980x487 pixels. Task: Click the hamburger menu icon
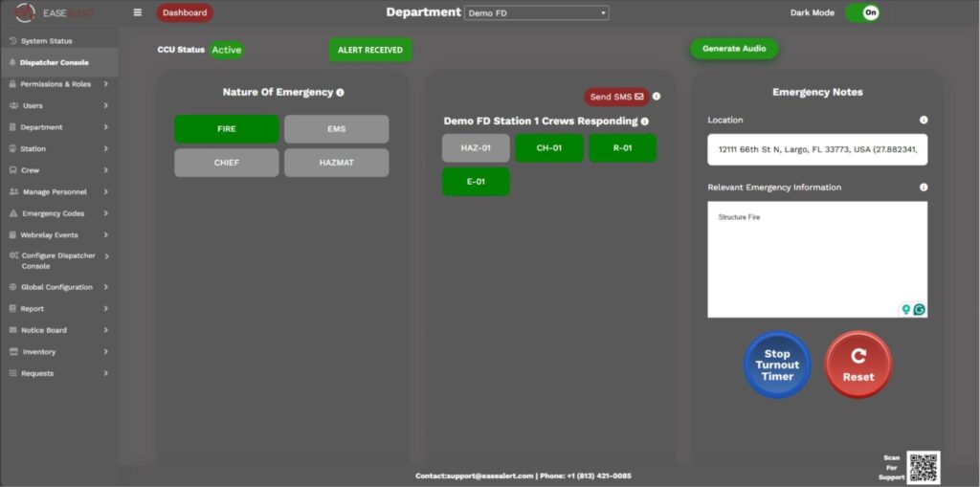pos(138,12)
